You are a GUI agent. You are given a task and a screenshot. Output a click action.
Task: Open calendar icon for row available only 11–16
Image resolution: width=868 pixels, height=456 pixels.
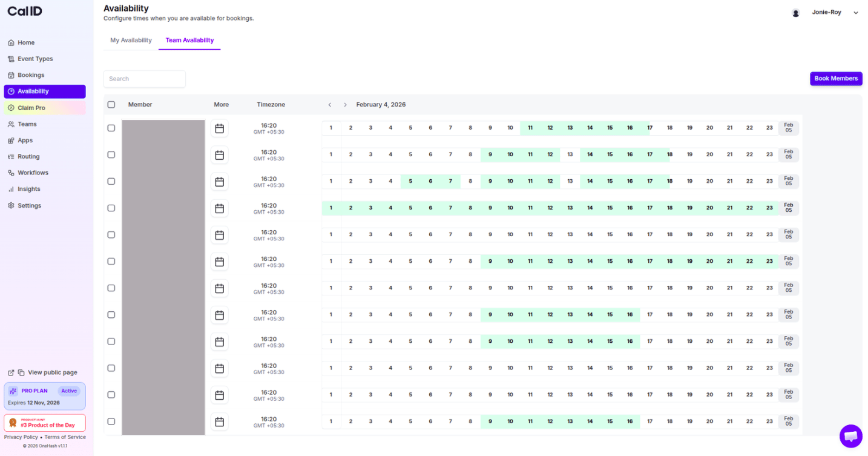[219, 128]
